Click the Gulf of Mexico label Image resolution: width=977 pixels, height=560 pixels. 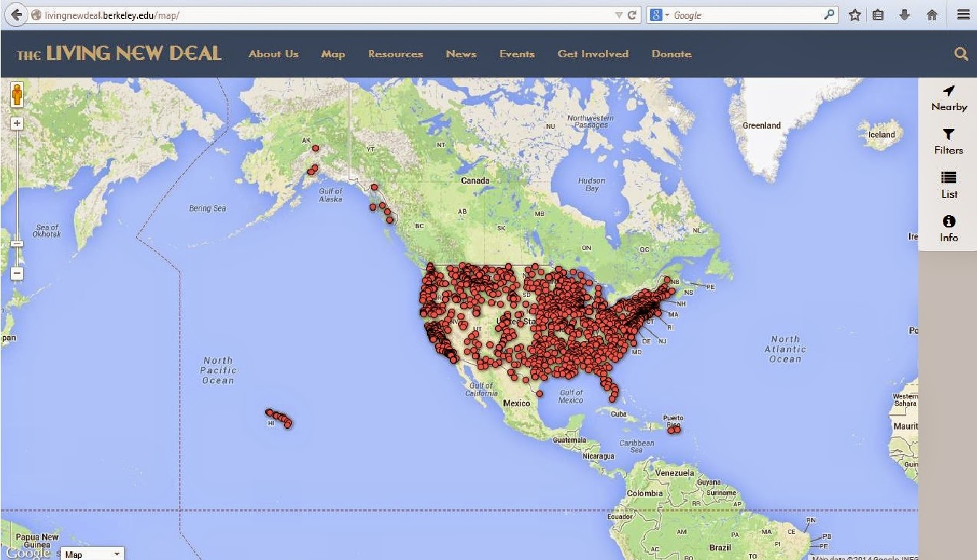click(x=571, y=396)
